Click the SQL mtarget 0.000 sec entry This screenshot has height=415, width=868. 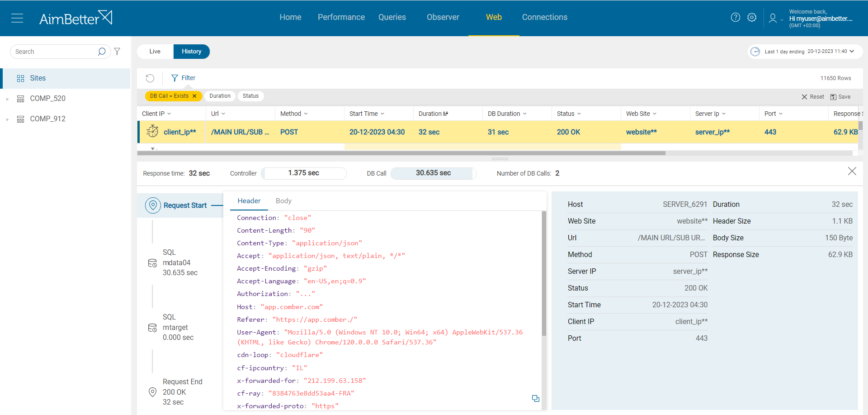tap(178, 327)
